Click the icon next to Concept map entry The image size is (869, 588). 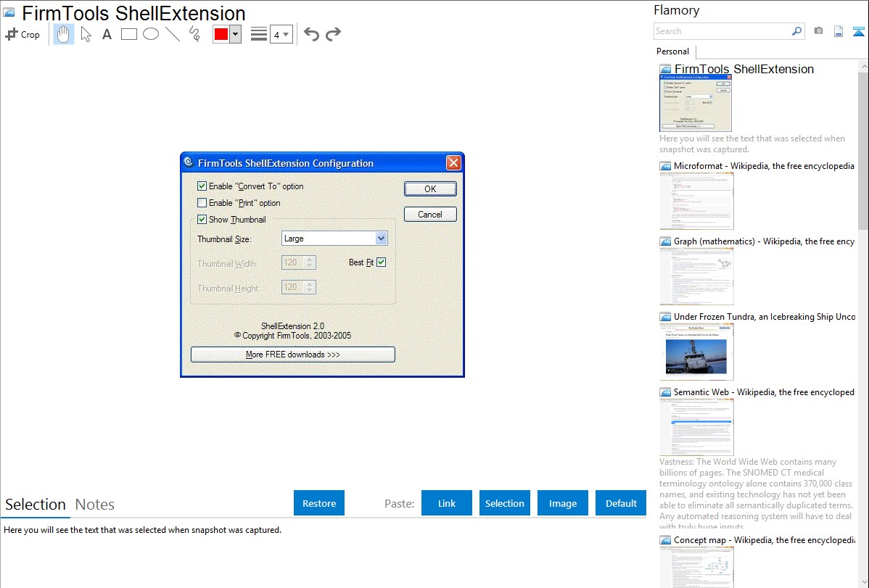pos(665,540)
